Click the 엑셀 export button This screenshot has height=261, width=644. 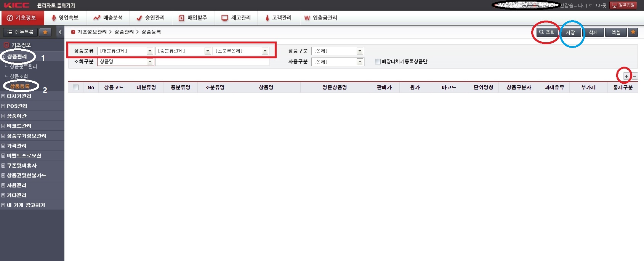(616, 32)
